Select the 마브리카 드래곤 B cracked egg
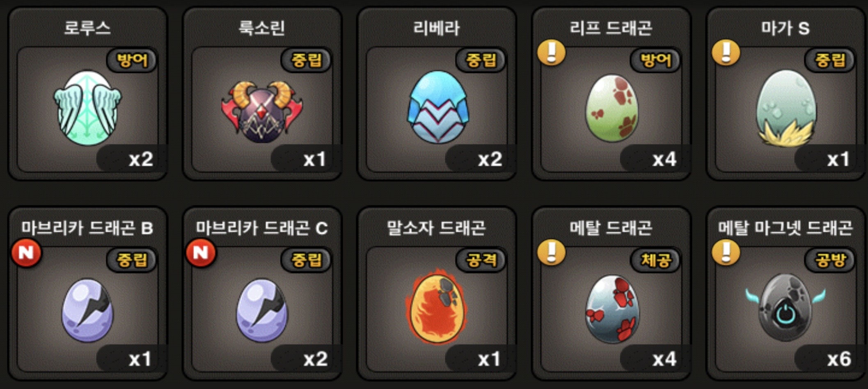This screenshot has width=868, height=389. (x=87, y=310)
